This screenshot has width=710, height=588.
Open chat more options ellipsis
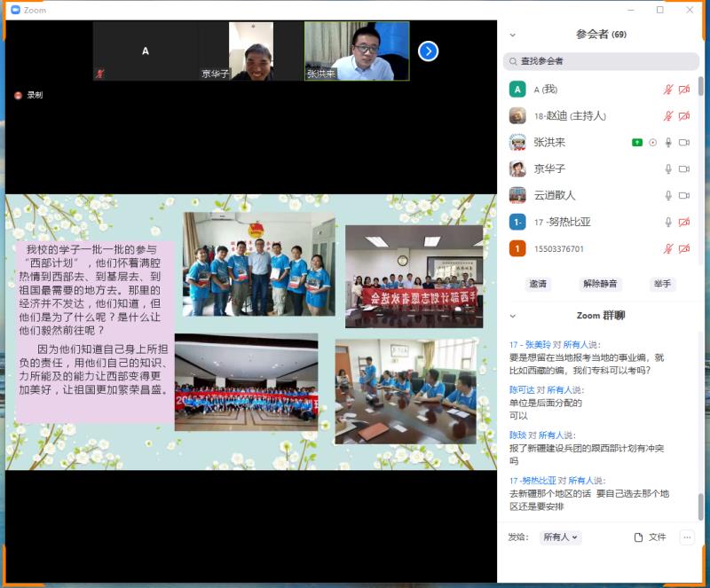(686, 537)
